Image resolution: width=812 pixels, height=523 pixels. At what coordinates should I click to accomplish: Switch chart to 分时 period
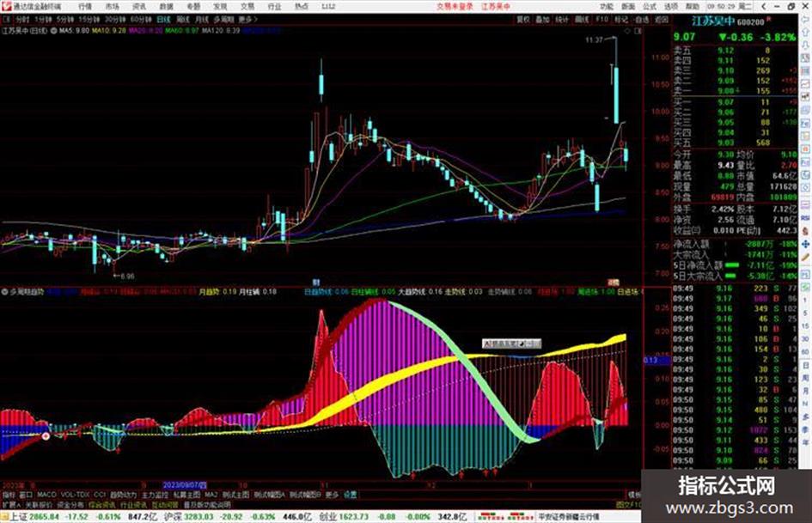pos(22,19)
